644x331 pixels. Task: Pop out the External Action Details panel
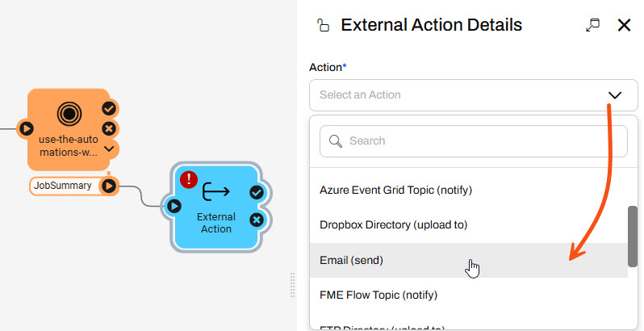593,25
